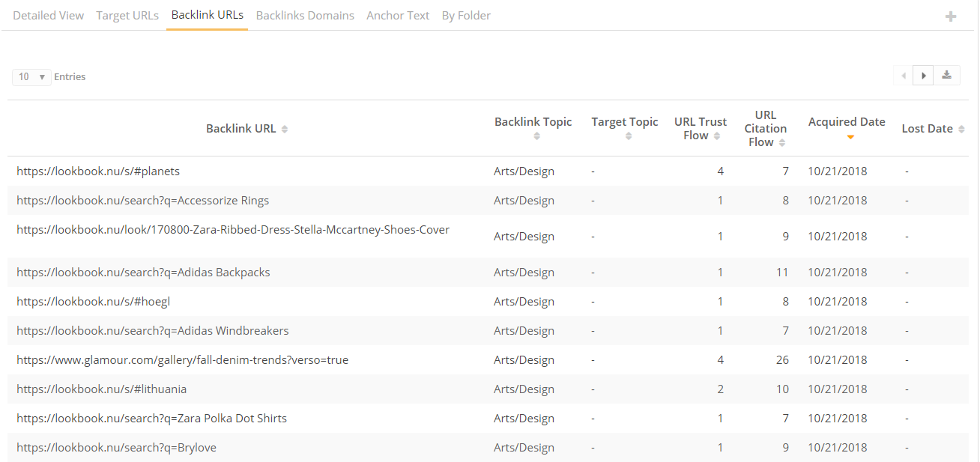
Task: Click acquired date in glamour.com row
Action: coord(837,359)
